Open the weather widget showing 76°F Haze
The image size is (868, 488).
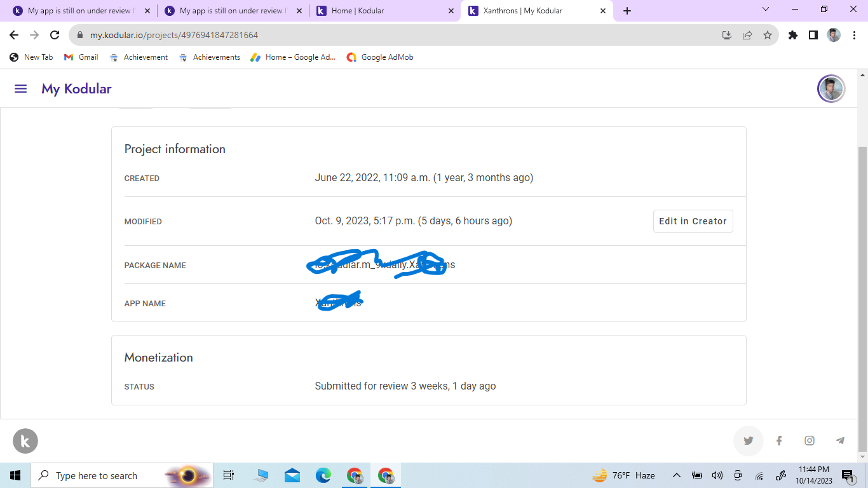coord(623,475)
